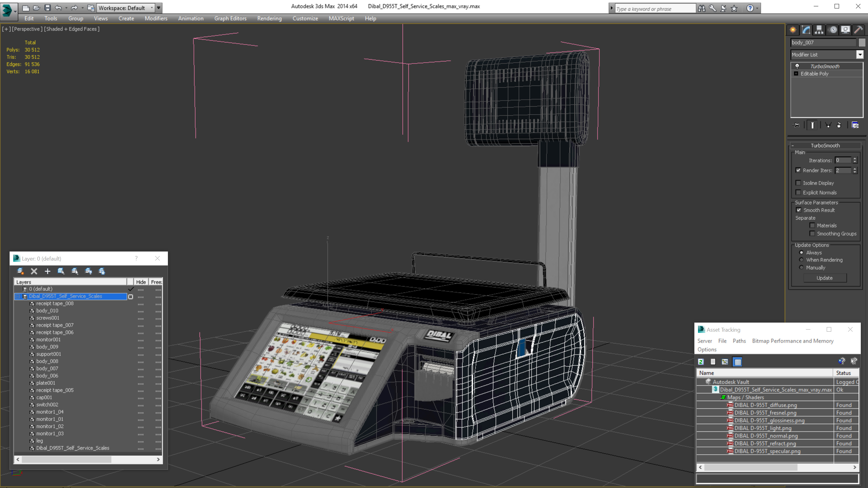Select Manually update radio button
The width and height of the screenshot is (868, 488).
801,267
